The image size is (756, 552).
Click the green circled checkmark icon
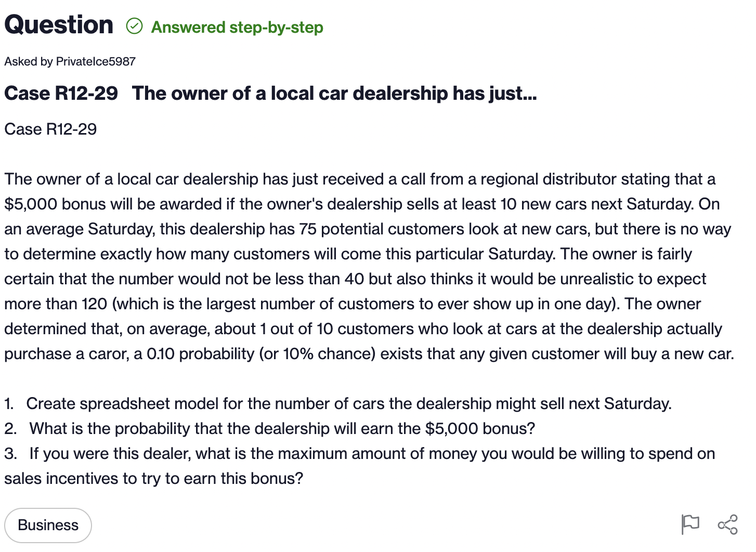click(134, 25)
